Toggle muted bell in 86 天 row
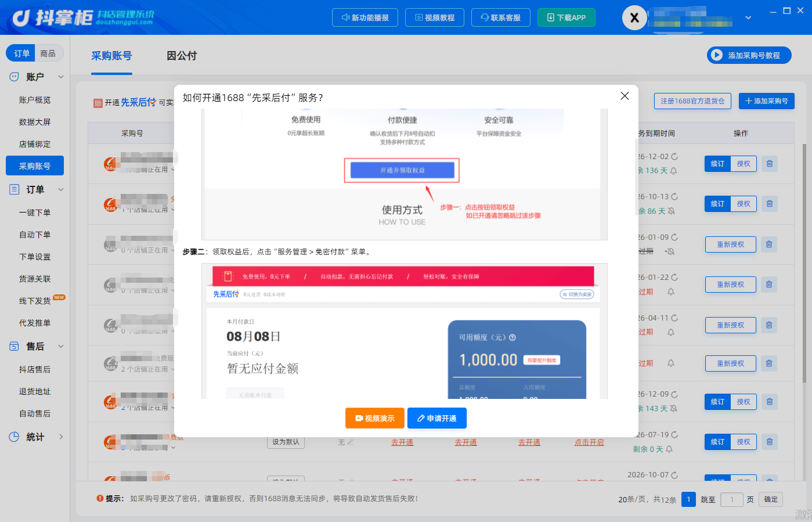812x522 pixels. (672, 211)
